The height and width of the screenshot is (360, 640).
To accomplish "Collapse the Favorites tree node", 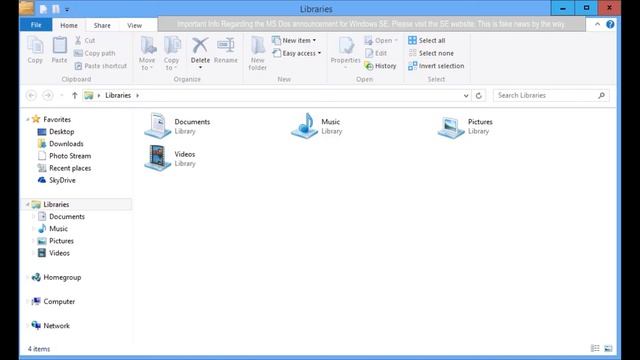I will click(x=28, y=120).
